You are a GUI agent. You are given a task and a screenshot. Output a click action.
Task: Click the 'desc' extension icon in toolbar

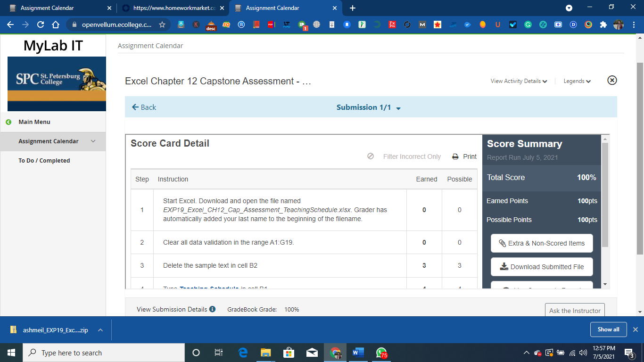click(x=211, y=25)
